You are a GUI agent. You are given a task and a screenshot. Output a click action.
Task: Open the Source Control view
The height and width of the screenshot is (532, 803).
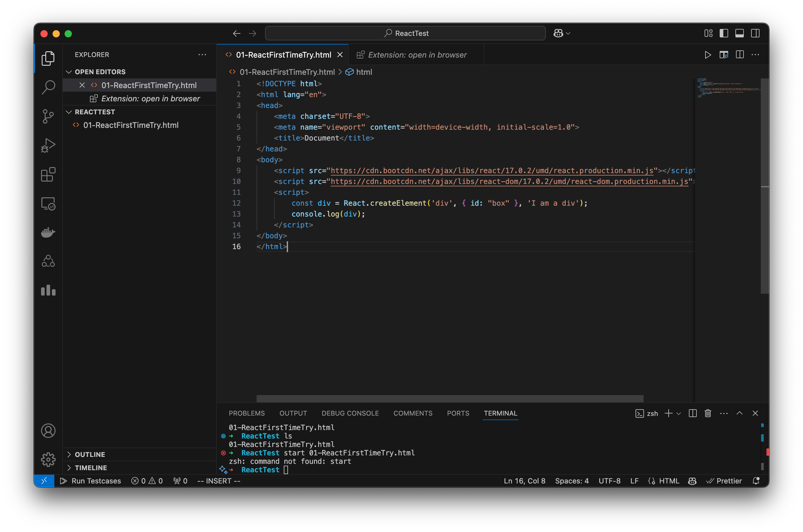click(48, 116)
